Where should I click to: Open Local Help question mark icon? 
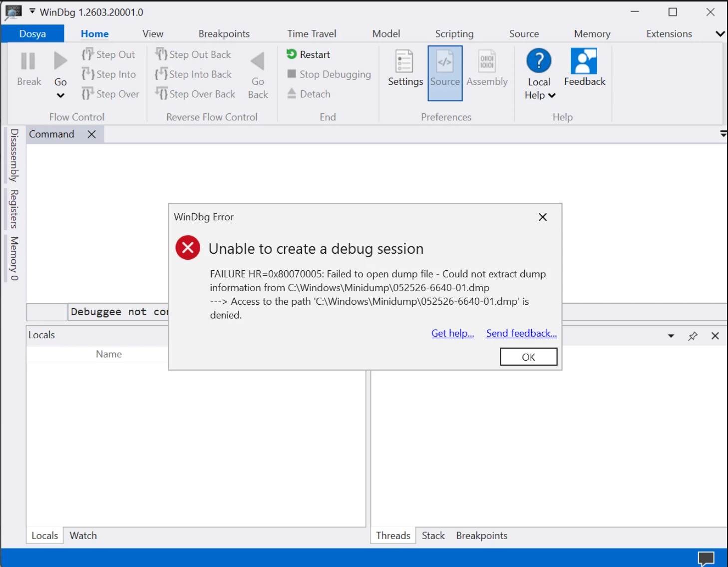click(x=539, y=61)
